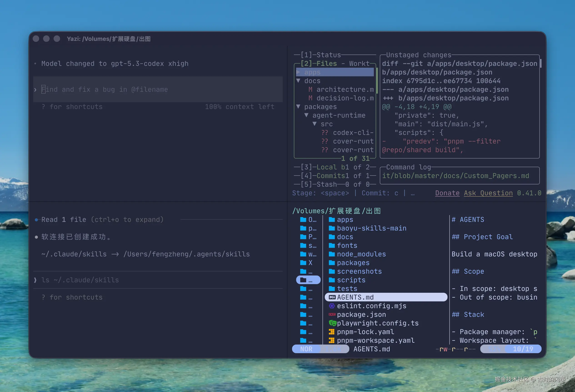Click the diff panel scrollbar thumb

click(x=540, y=64)
